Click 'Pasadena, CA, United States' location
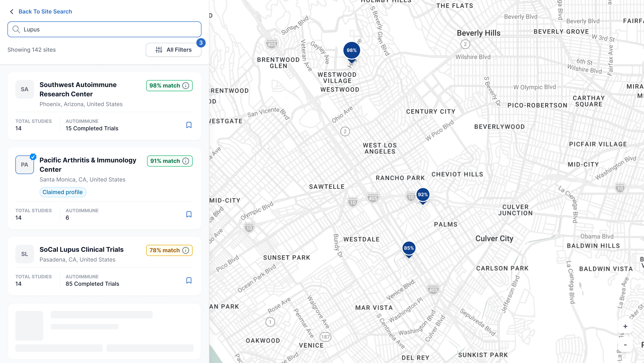644x363 pixels. tap(77, 260)
